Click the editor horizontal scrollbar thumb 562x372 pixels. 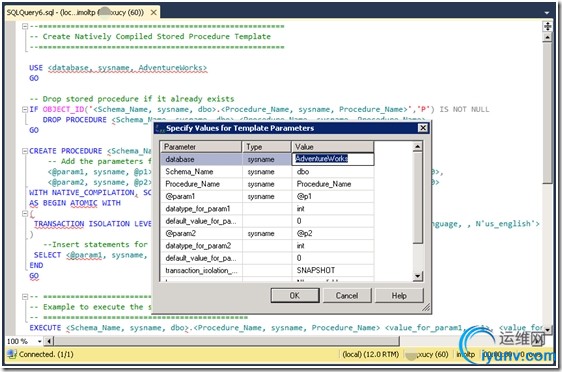point(227,341)
